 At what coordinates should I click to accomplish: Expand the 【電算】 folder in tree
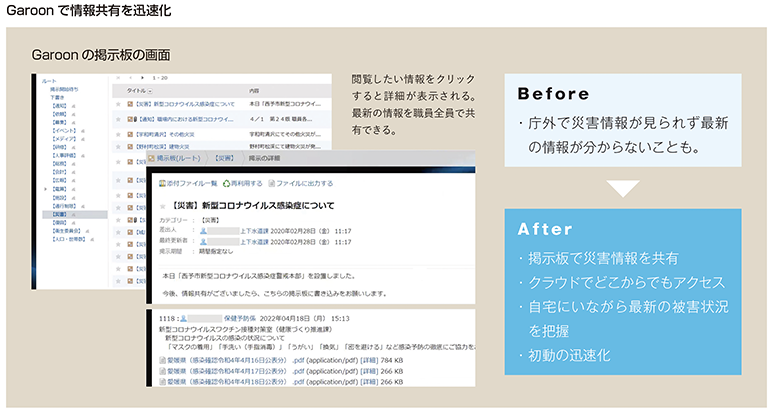[43, 188]
